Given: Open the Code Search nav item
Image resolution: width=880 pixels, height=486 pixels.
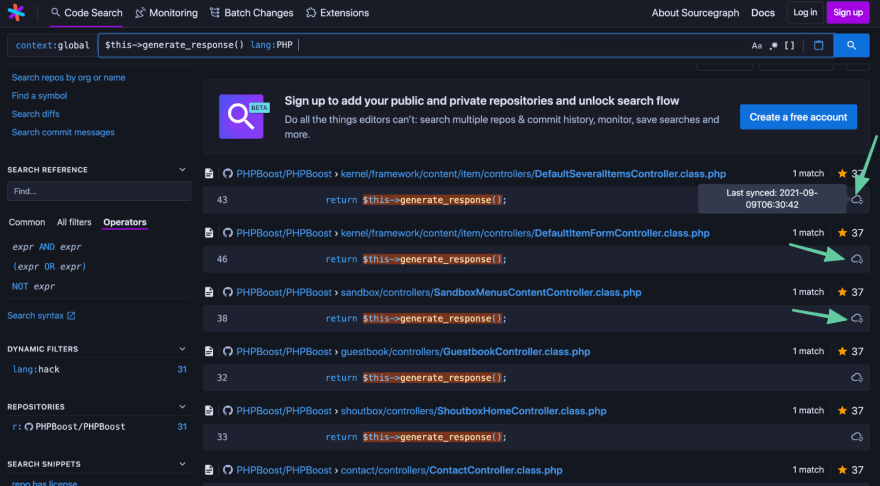Looking at the screenshot, I should [x=86, y=12].
